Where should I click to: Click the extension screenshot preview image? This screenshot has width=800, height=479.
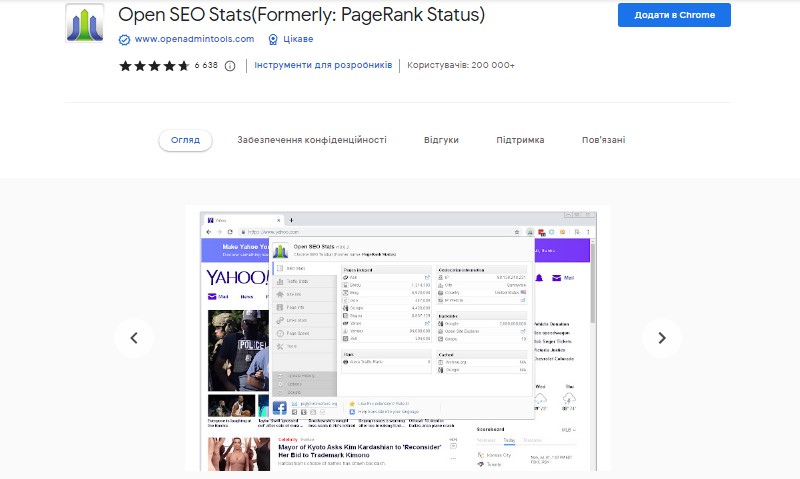click(x=400, y=338)
